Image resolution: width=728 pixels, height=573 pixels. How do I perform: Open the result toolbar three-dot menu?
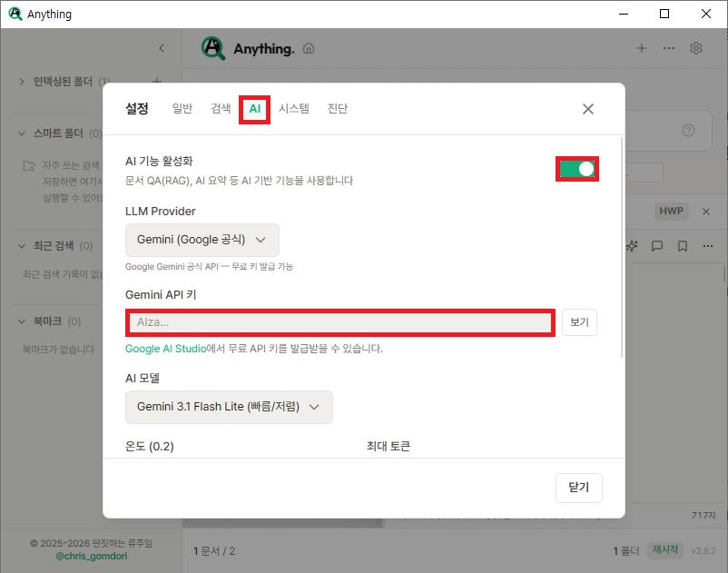point(707,246)
